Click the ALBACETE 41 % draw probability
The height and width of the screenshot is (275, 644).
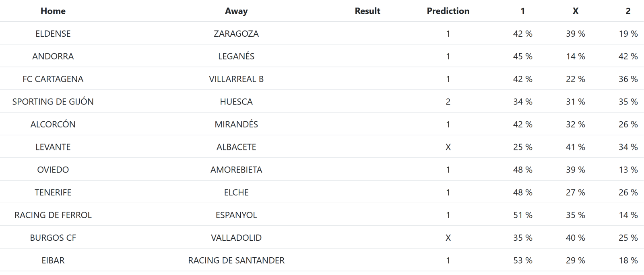(x=575, y=147)
